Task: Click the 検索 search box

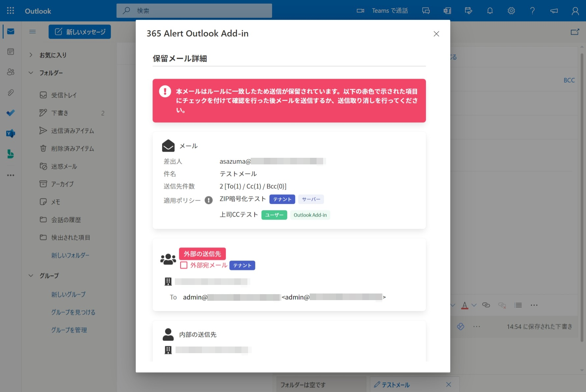Action: pos(194,11)
